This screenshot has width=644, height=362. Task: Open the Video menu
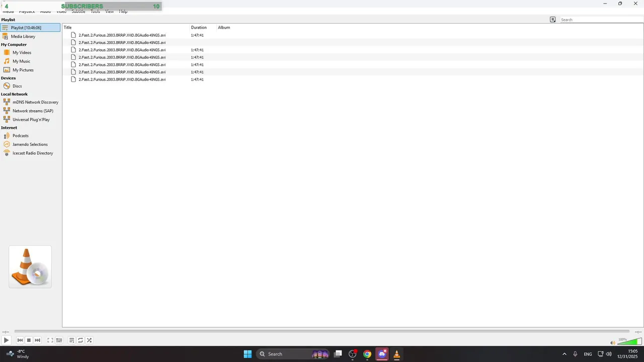click(x=61, y=12)
